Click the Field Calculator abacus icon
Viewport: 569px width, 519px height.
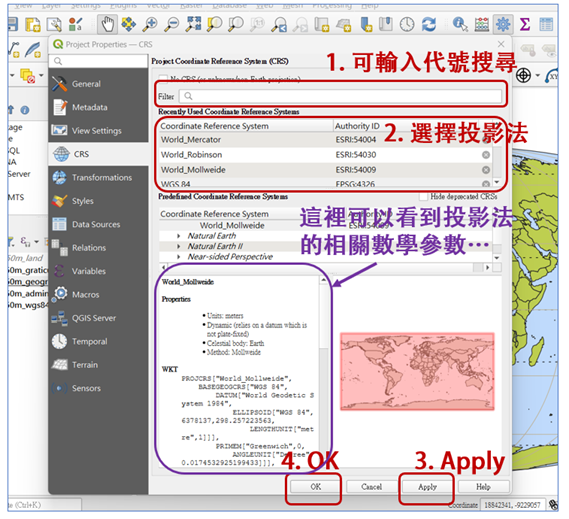coord(482,24)
